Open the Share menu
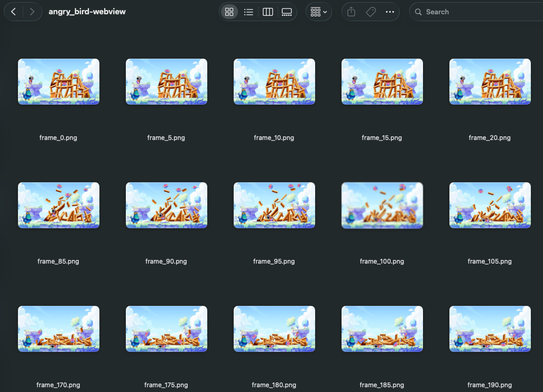543x392 pixels. [351, 11]
